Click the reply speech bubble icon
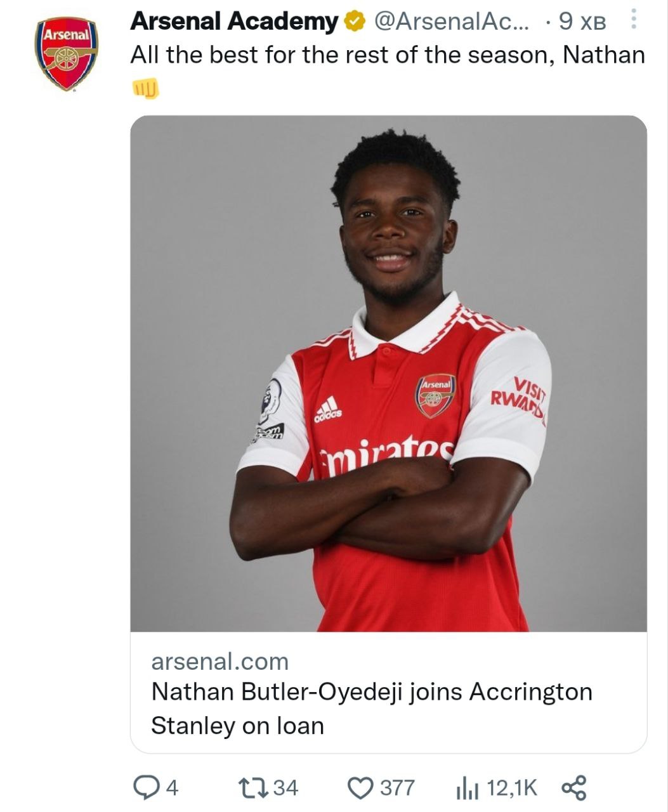The image size is (668, 812). click(x=146, y=788)
